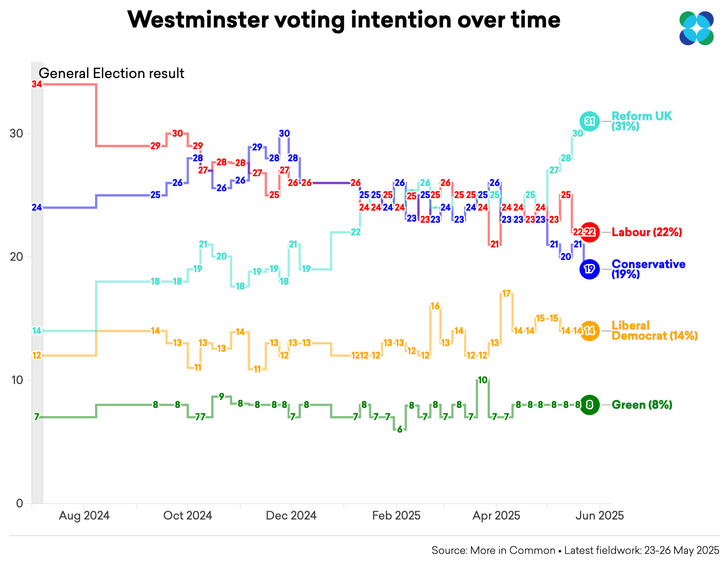Select the Labour (22%) legend label

tap(647, 232)
